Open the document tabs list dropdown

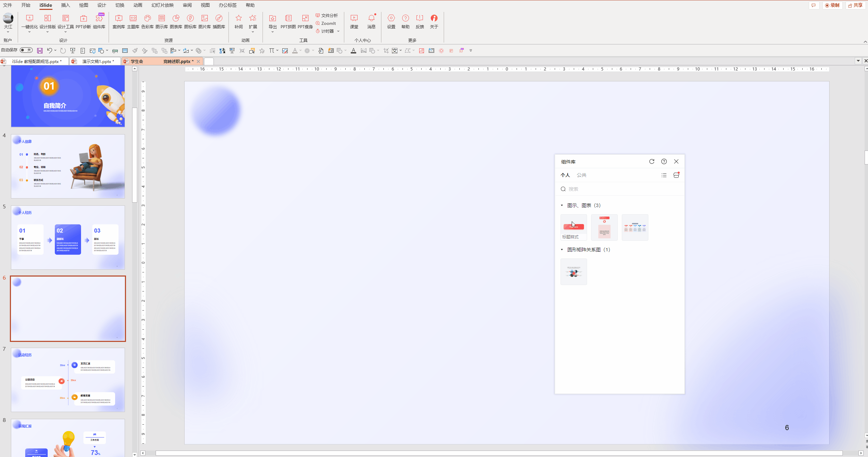(858, 61)
